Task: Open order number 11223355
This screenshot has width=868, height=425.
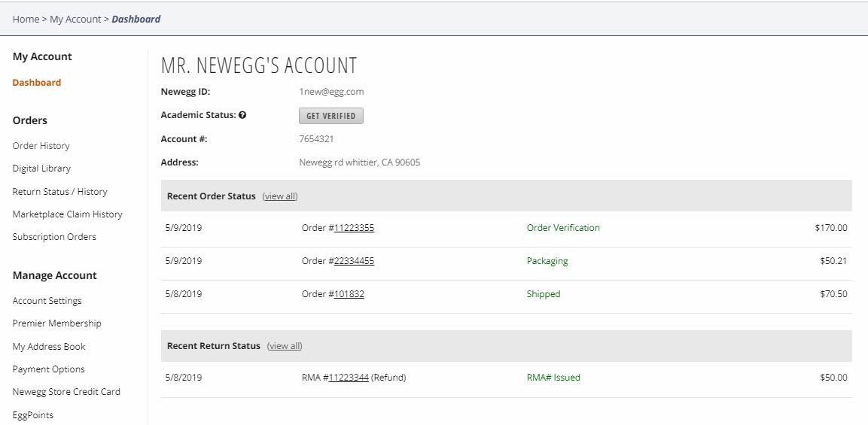Action: pos(354,227)
